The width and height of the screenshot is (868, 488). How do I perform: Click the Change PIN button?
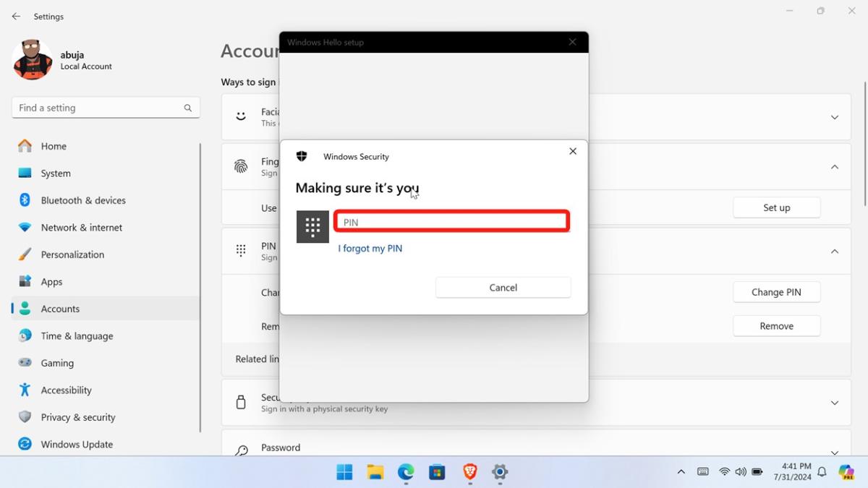tap(776, 291)
